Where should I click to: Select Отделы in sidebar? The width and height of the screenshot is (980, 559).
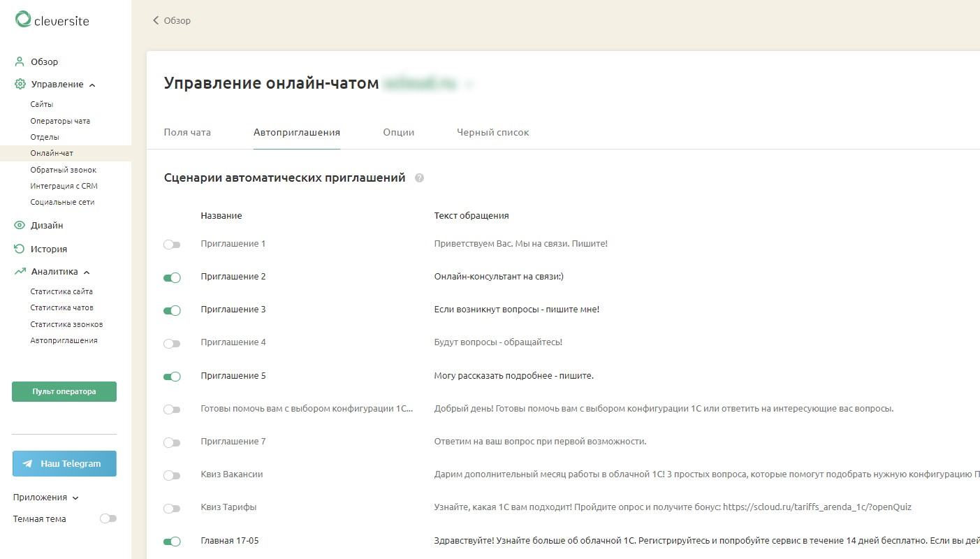(x=45, y=137)
